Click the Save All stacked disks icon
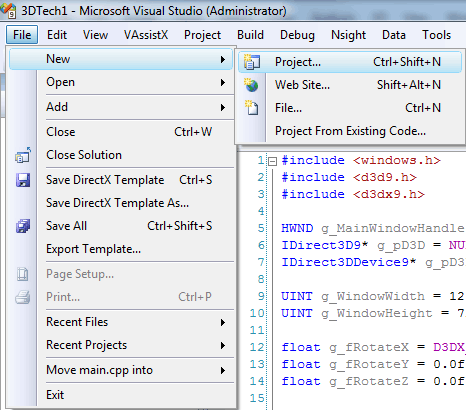466x410 pixels. (23, 226)
